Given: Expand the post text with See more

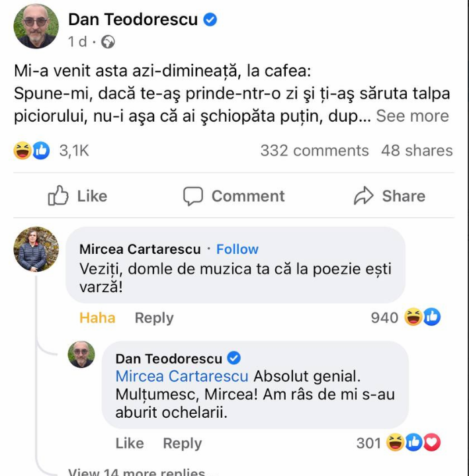Looking at the screenshot, I should pos(413,116).
